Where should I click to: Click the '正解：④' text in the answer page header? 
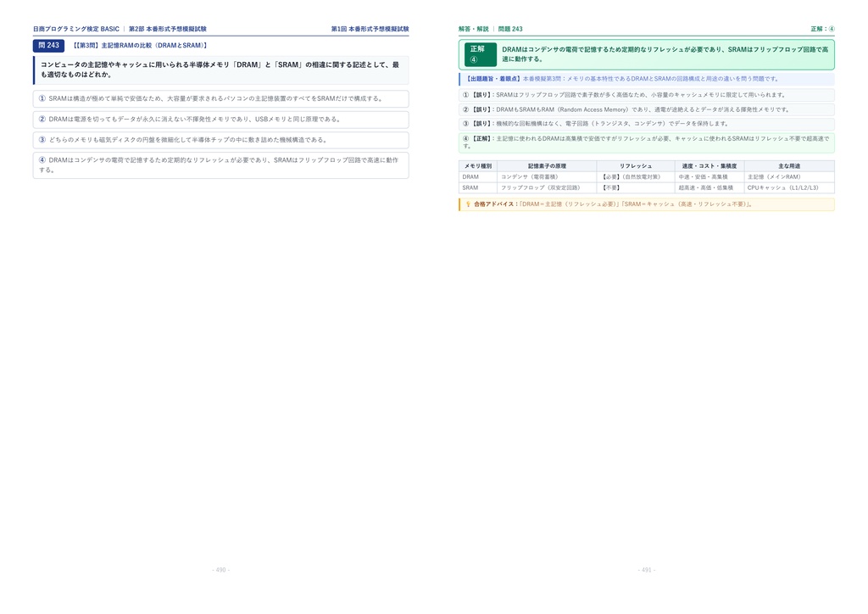click(822, 29)
